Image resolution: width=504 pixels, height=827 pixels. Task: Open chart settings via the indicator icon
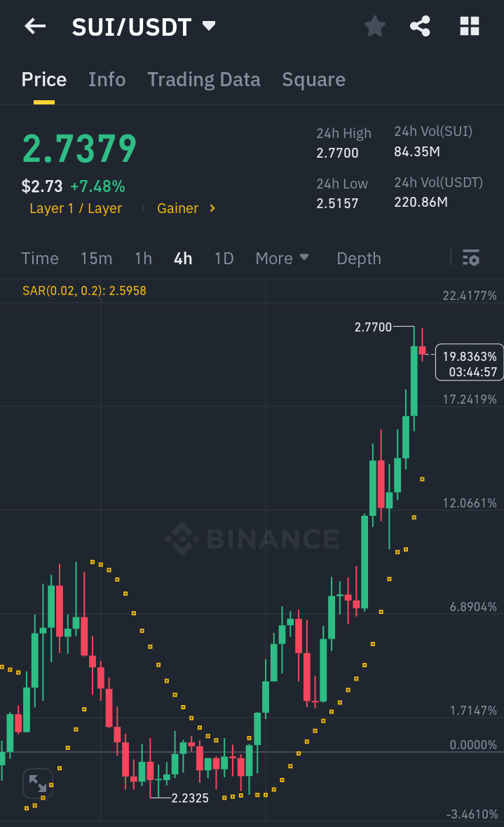point(470,258)
